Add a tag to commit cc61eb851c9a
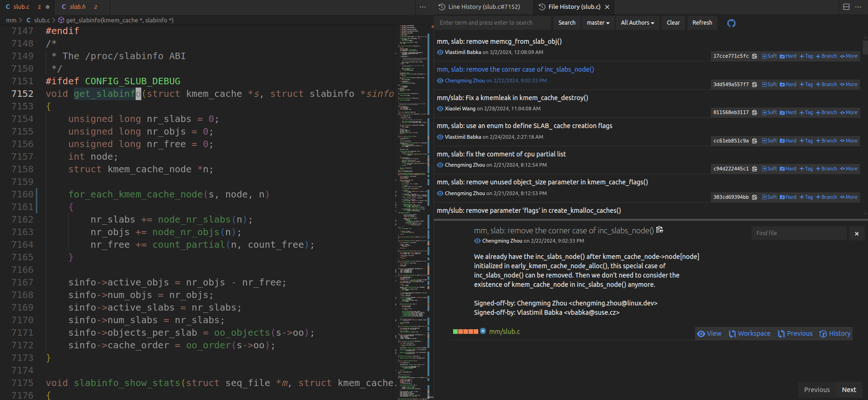 click(806, 141)
